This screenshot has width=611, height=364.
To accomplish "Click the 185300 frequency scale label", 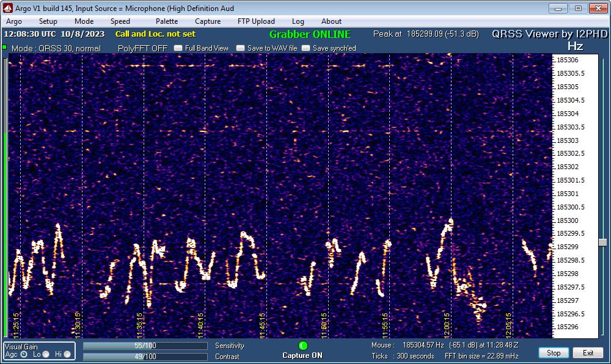I will [568, 220].
